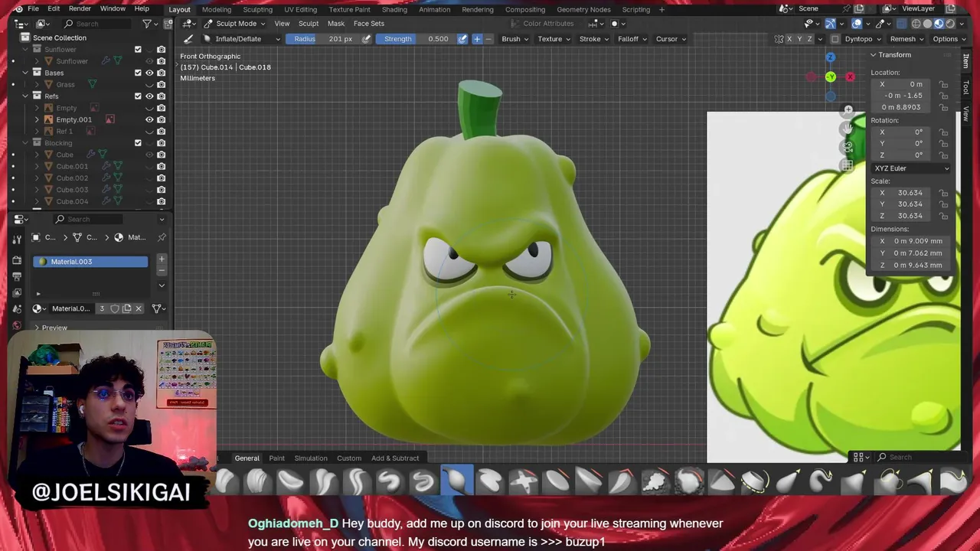Uncheck the Bases collection checkbox
The image size is (980, 551).
(x=138, y=73)
